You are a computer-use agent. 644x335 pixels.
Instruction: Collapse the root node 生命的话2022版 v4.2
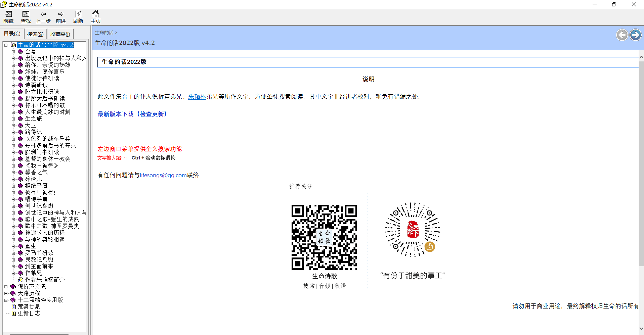6,45
